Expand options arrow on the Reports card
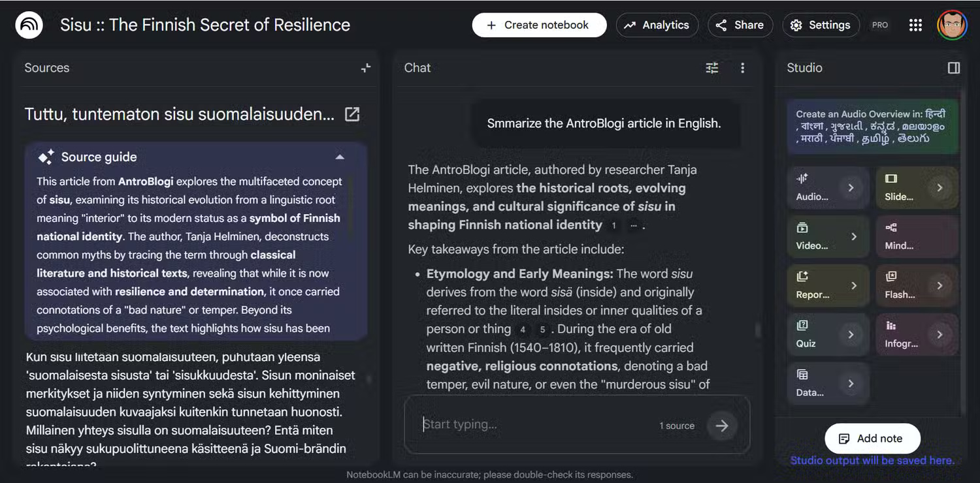 pyautogui.click(x=853, y=286)
